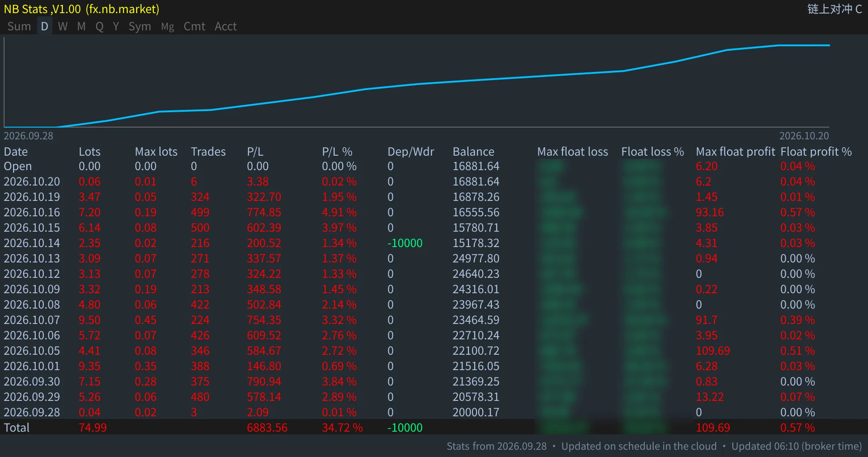Open the Q quarterly tab

[99, 26]
